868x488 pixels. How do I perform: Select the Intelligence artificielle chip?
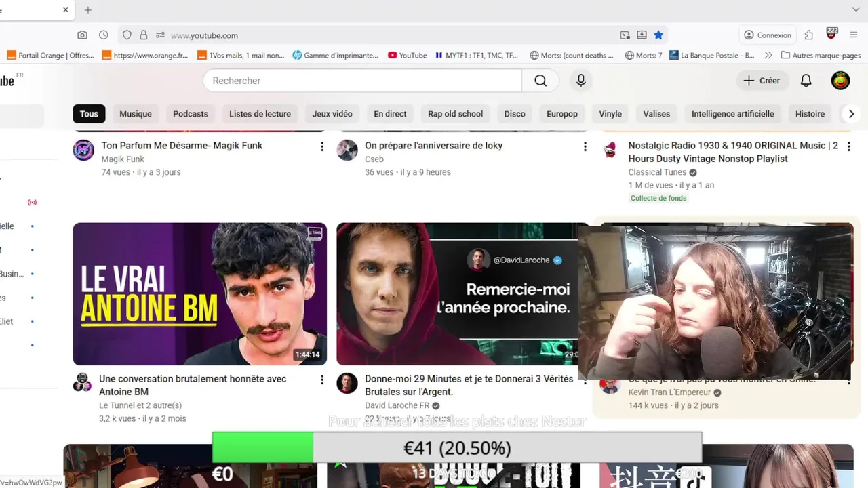tap(732, 114)
